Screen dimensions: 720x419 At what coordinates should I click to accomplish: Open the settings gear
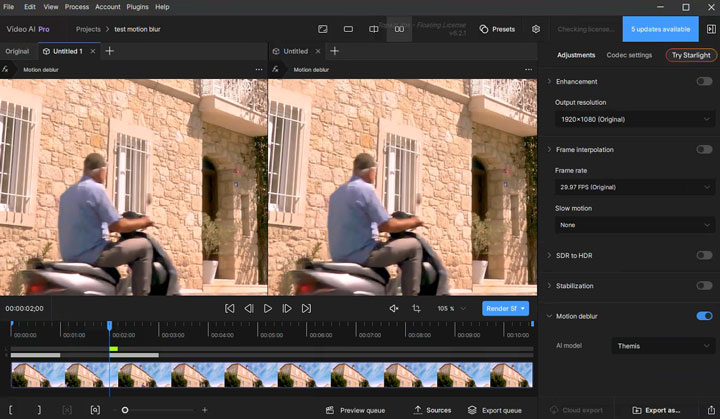click(x=536, y=29)
